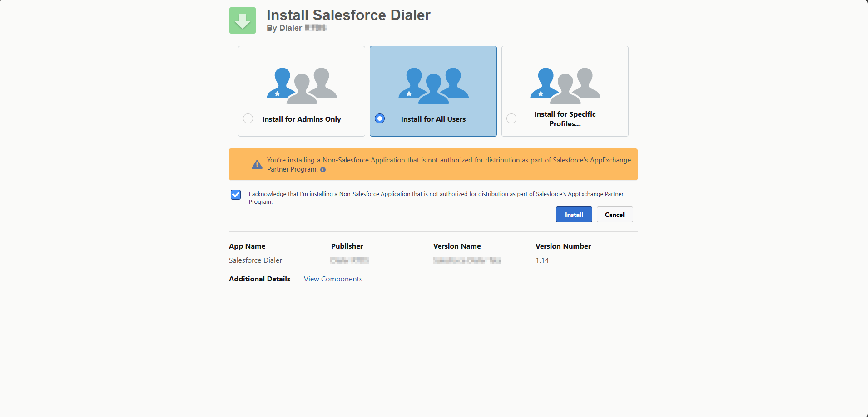This screenshot has width=868, height=417.
Task: Uncheck the Non-Salesforce acknowledgment checkbox
Action: 236,195
